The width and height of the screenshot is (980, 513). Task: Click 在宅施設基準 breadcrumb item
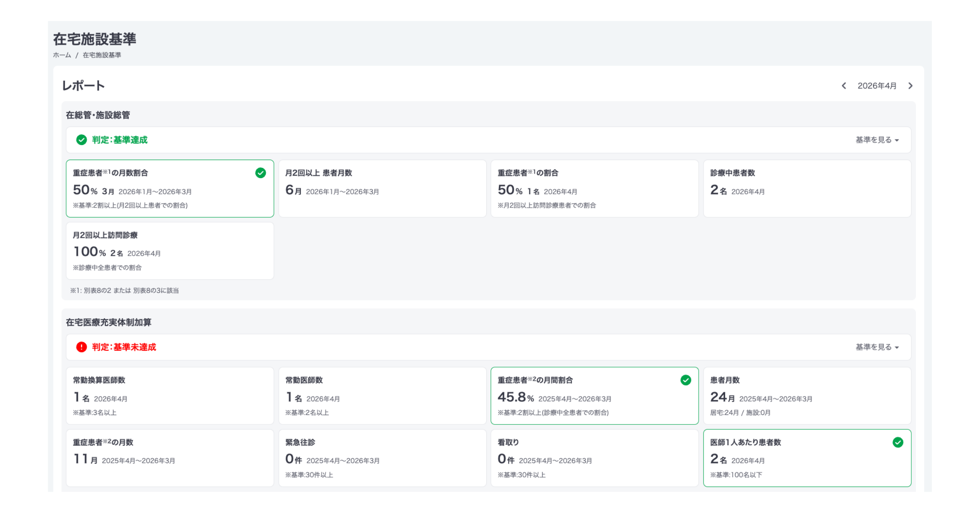pos(102,55)
